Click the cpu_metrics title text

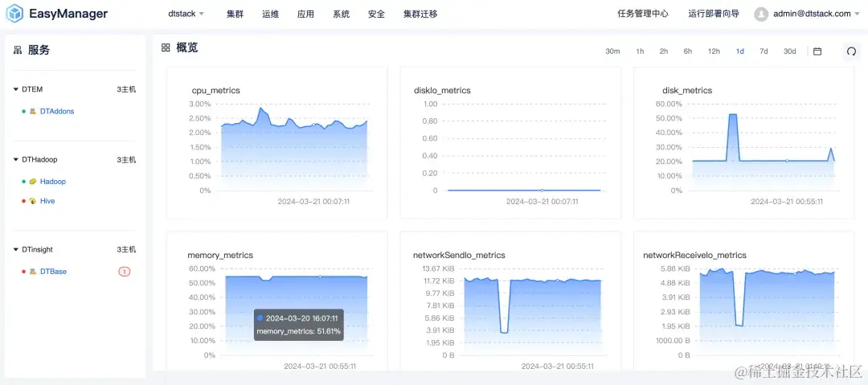[216, 90]
